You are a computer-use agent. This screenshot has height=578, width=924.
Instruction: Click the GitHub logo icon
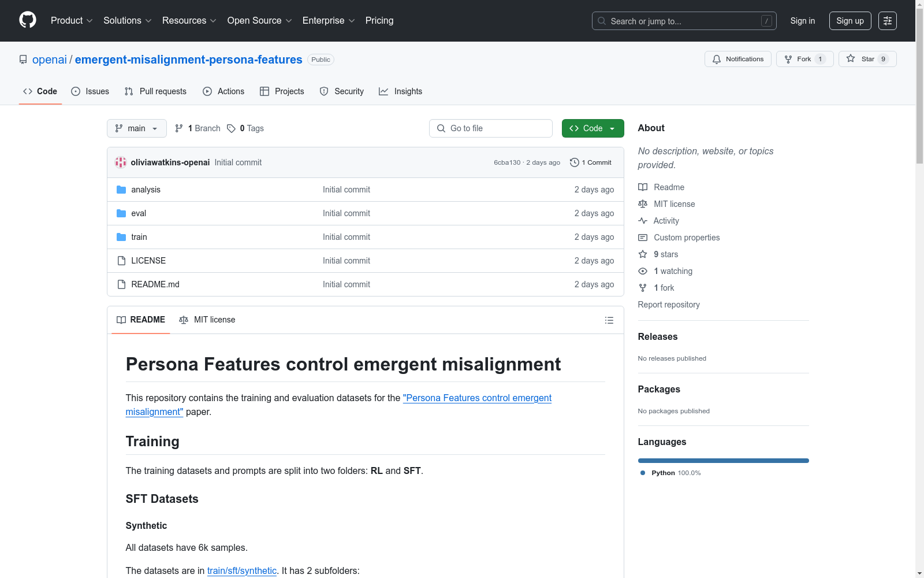coord(28,20)
